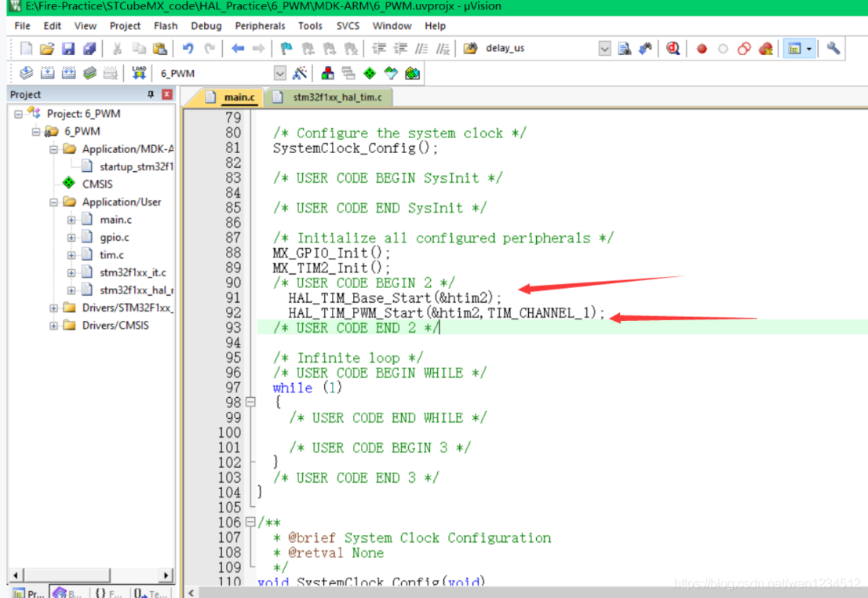This screenshot has height=598, width=868.
Task: Start the debug session icon
Action: [673, 49]
